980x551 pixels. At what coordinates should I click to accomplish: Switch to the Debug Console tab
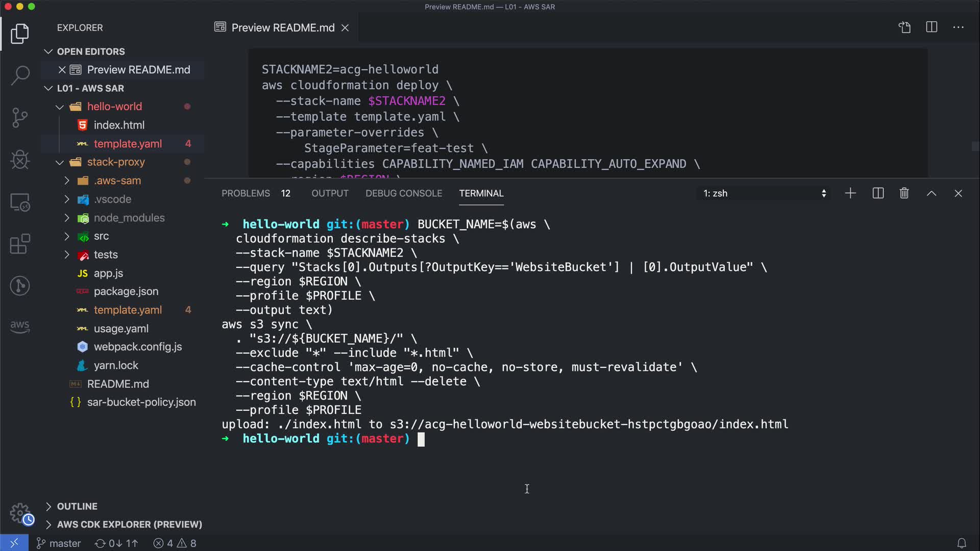coord(403,193)
